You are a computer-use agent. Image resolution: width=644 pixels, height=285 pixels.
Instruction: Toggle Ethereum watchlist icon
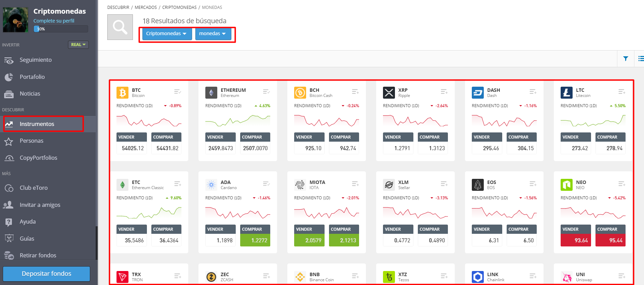coord(266,91)
